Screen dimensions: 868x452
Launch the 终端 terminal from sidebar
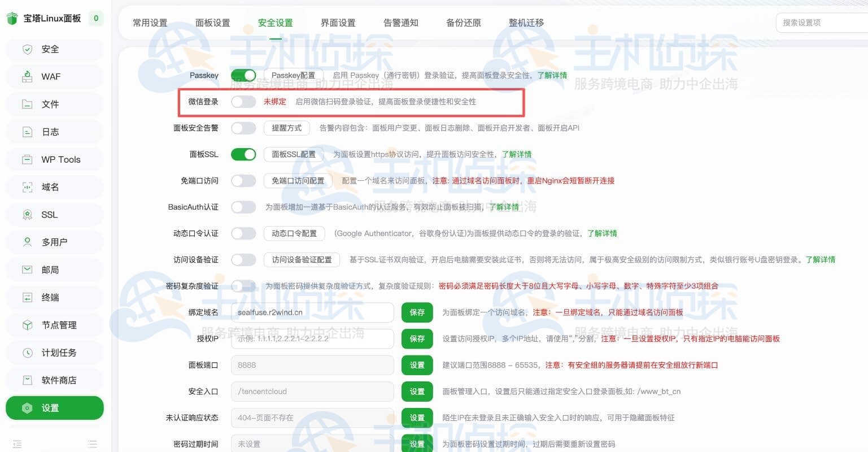[49, 297]
